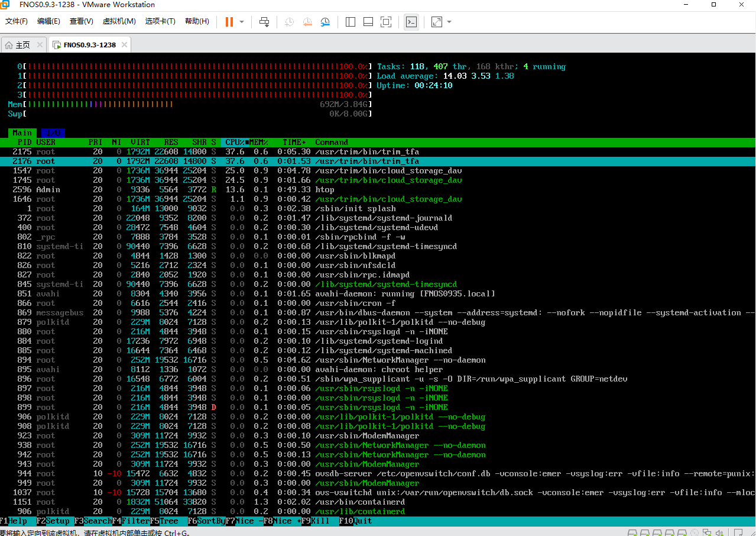Screen dimensions: 756x536
Task: Toggle the library sidebar panel icon
Action: coord(351,22)
